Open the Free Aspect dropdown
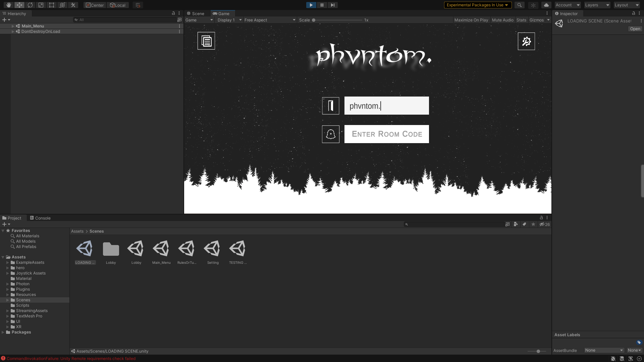Viewport: 644px width, 362px height. (270, 20)
